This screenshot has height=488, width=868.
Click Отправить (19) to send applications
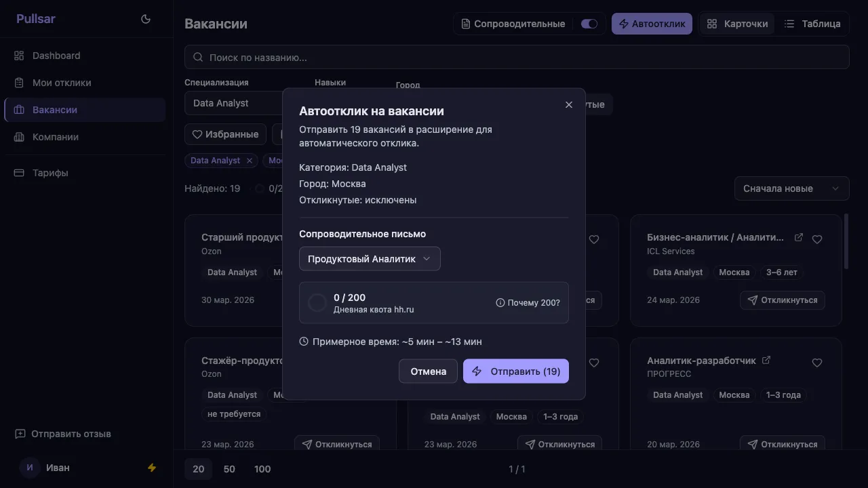(x=515, y=371)
